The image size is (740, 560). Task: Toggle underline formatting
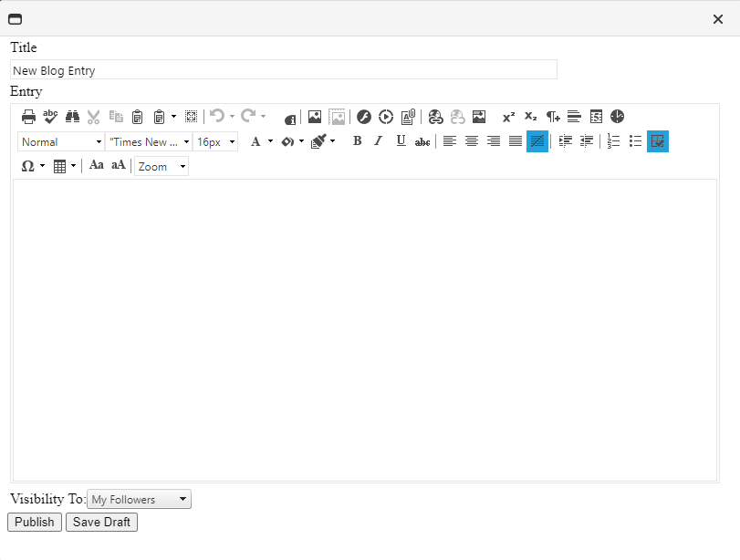[x=401, y=141]
